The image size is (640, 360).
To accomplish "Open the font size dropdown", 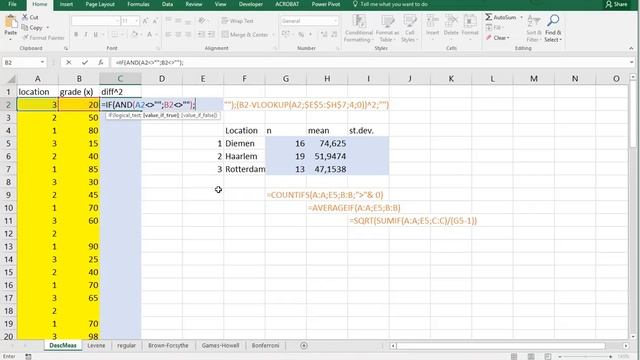I will pyautogui.click(x=136, y=21).
